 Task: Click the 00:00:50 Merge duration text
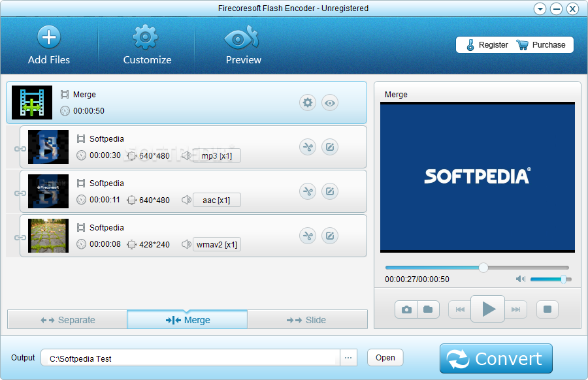(x=89, y=111)
